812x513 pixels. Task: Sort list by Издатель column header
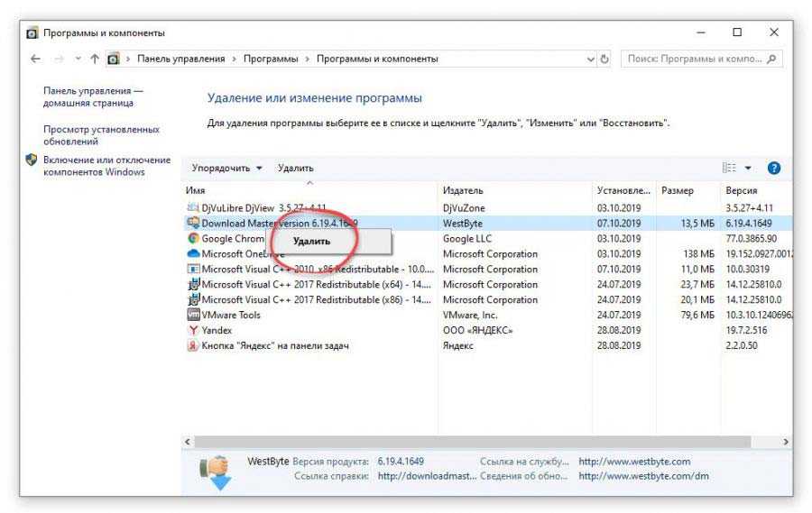point(463,191)
